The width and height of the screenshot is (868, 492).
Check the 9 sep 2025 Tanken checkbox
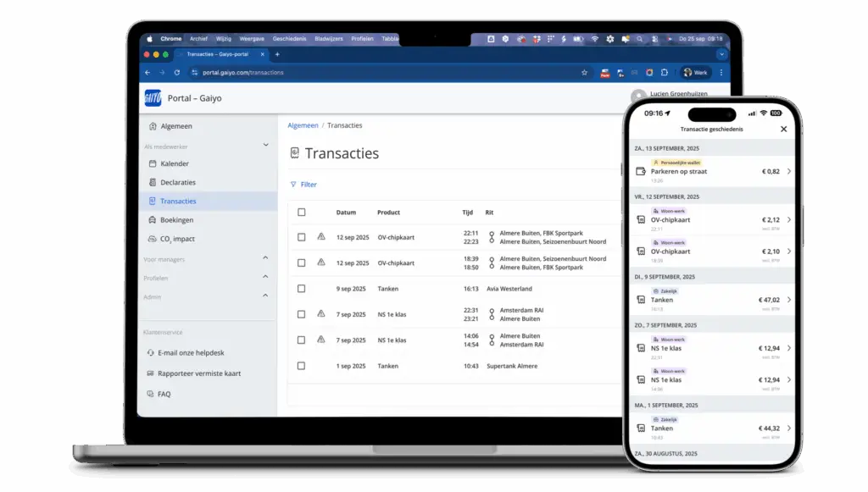click(x=301, y=289)
